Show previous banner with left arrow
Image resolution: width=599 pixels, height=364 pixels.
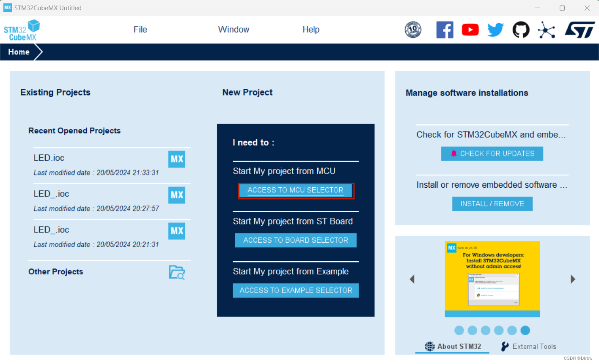click(x=412, y=279)
